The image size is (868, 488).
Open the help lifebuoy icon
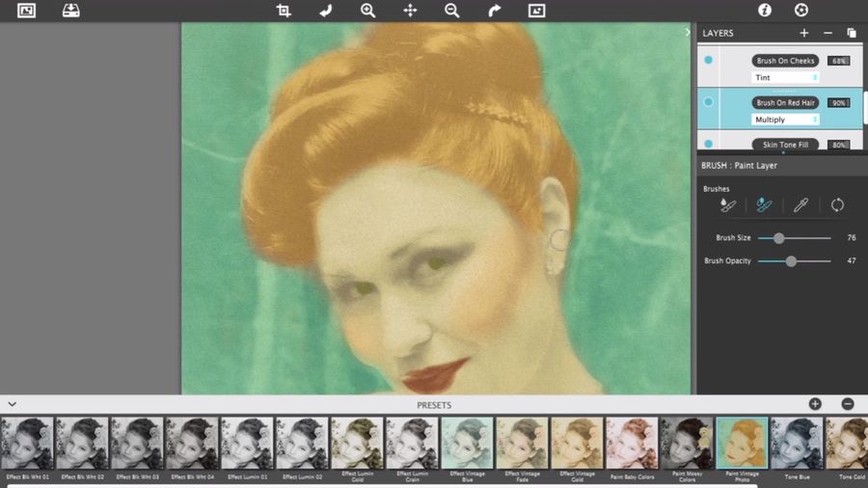click(x=801, y=10)
